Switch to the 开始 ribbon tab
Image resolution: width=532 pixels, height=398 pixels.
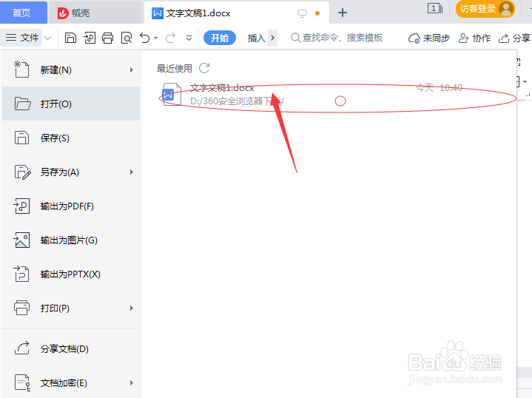click(220, 38)
